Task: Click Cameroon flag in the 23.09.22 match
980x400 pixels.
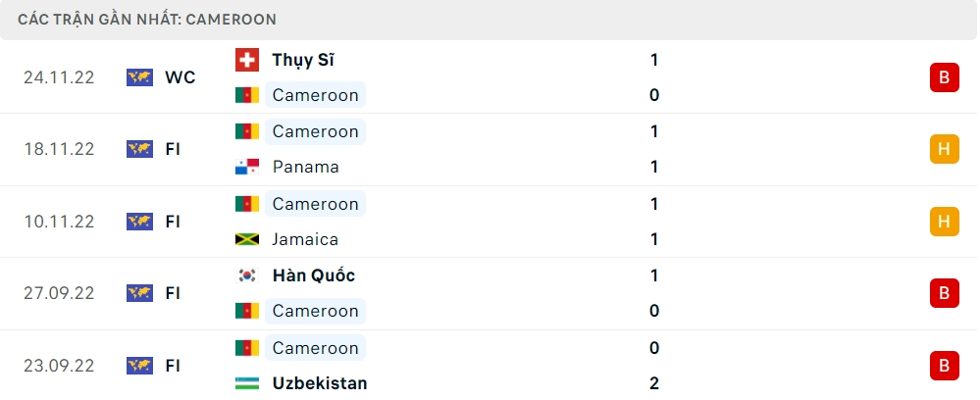Action: (247, 348)
